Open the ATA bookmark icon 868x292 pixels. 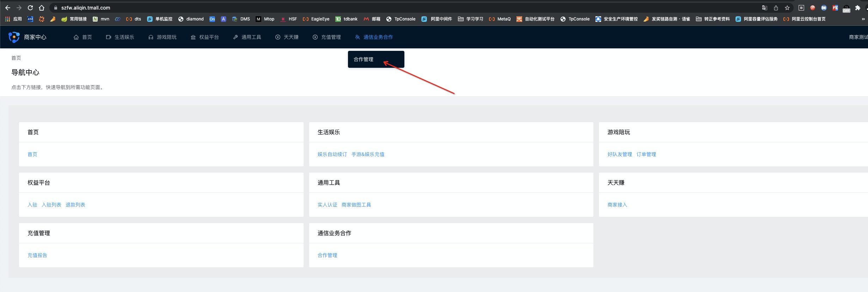pos(30,19)
